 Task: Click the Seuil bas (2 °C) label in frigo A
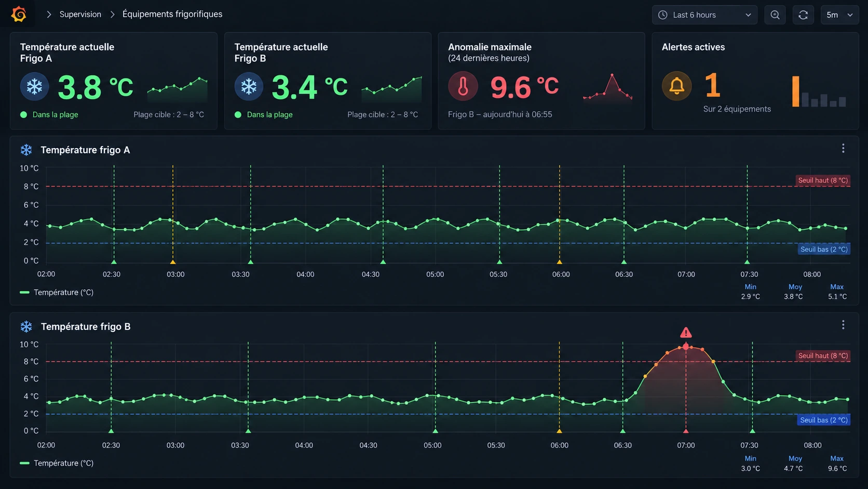(824, 249)
